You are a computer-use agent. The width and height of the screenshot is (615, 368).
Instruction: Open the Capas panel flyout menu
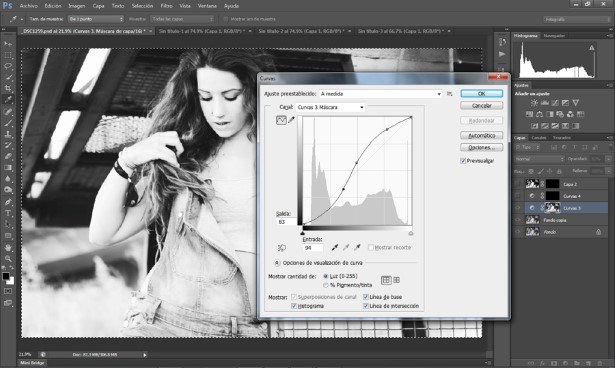(x=609, y=138)
